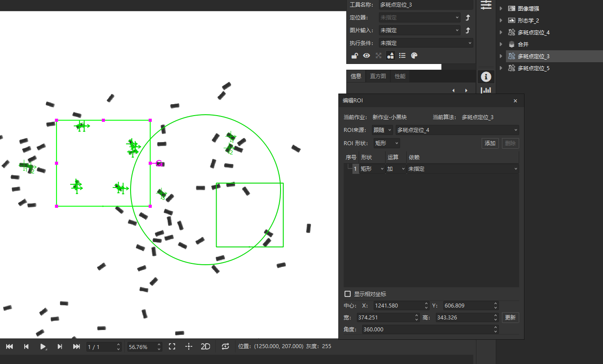Jump to the last frame

tap(76, 347)
